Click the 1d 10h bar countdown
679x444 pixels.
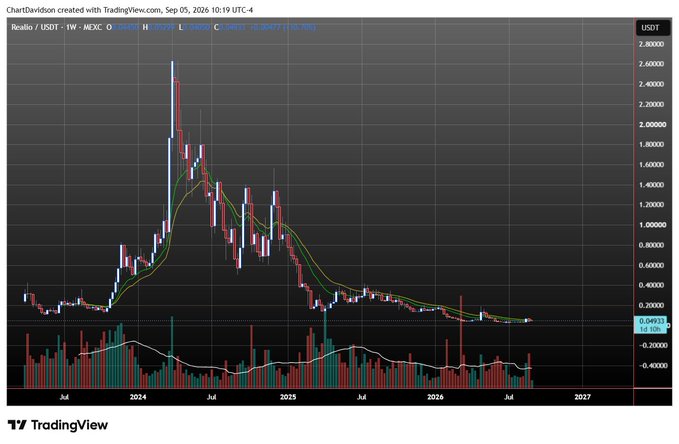pyautogui.click(x=650, y=329)
